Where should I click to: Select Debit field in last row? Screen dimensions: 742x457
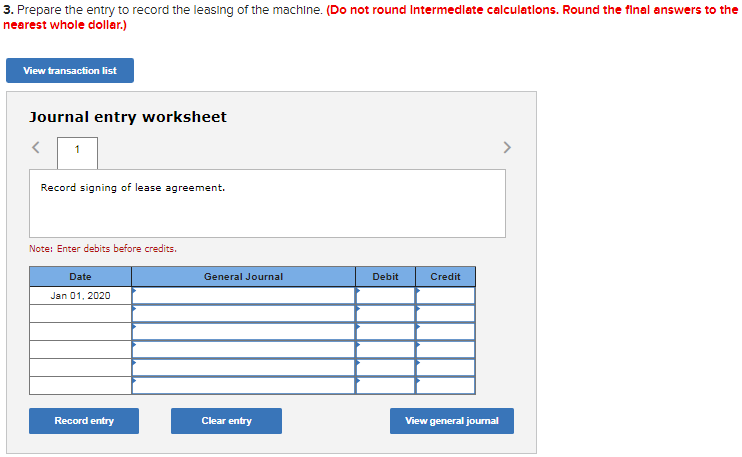pyautogui.click(x=385, y=386)
